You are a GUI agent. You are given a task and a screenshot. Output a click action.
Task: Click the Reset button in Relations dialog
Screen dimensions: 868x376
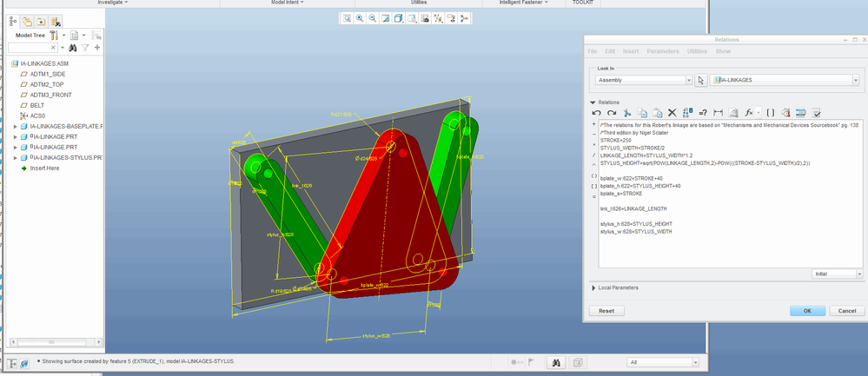click(x=606, y=311)
